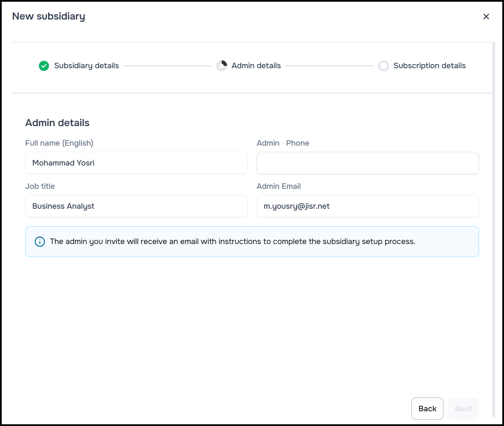
Task: Focus the Admin Email input field
Action: point(367,206)
